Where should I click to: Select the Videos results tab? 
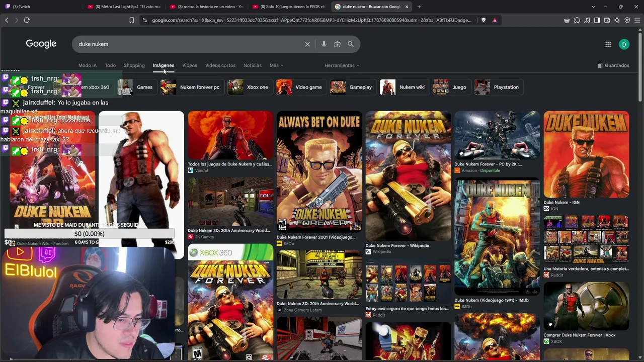click(190, 65)
